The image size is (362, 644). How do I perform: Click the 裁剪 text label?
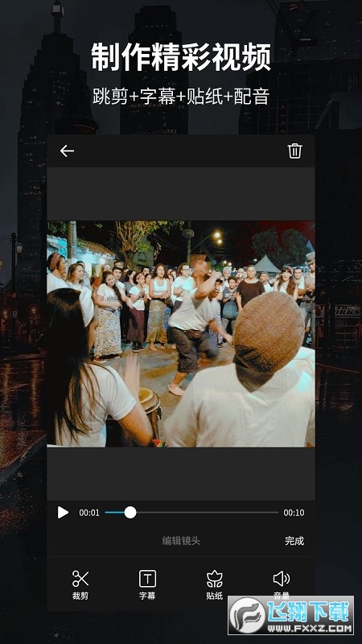tap(80, 596)
